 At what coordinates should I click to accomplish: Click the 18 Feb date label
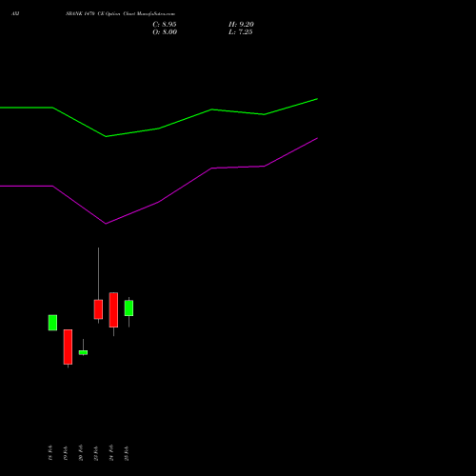50,453
